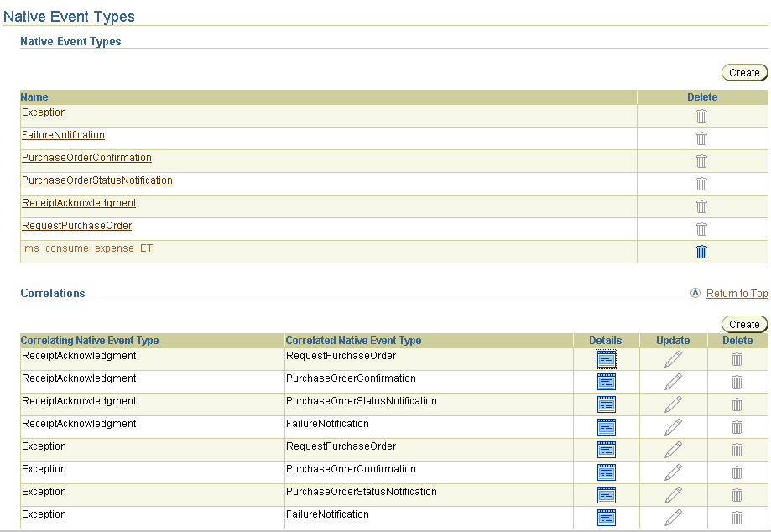
Task: Open the PurchaseOrderStatusNotification link
Action: click(x=96, y=180)
